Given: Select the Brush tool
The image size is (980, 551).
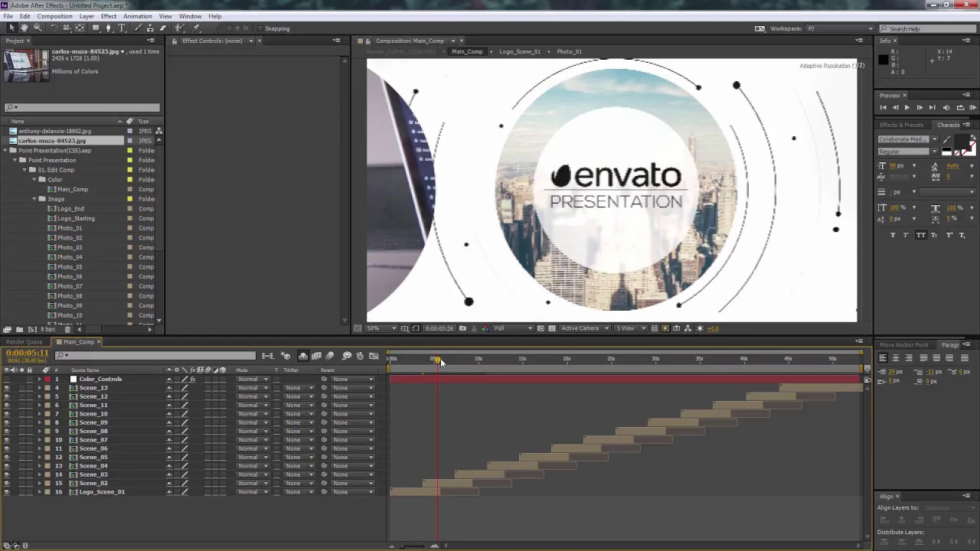Looking at the screenshot, I should click(138, 28).
